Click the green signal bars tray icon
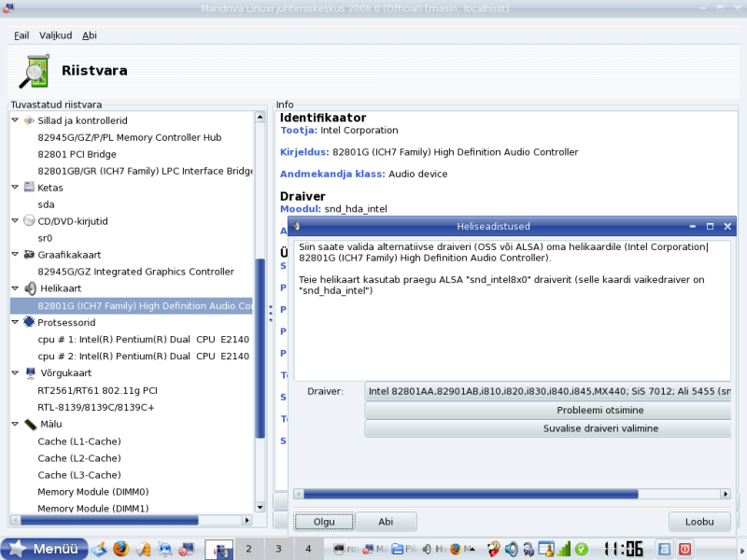Screen dimensions: 747x560 (564, 549)
